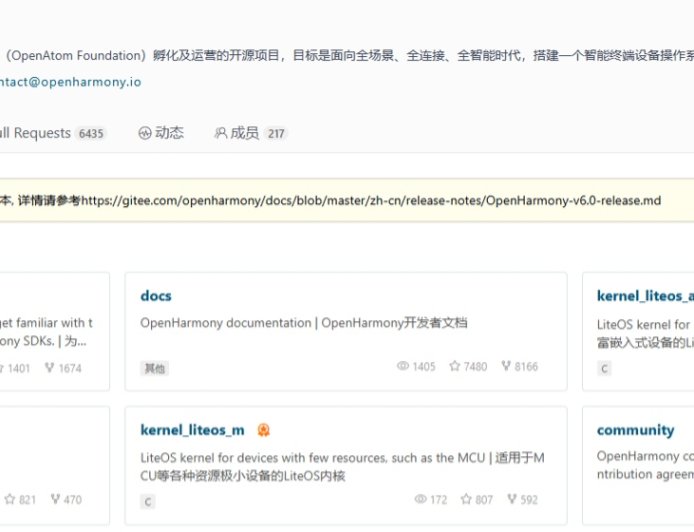The width and height of the screenshot is (694, 532).
Task: Click the eye watch icon on docs card
Action: click(403, 367)
